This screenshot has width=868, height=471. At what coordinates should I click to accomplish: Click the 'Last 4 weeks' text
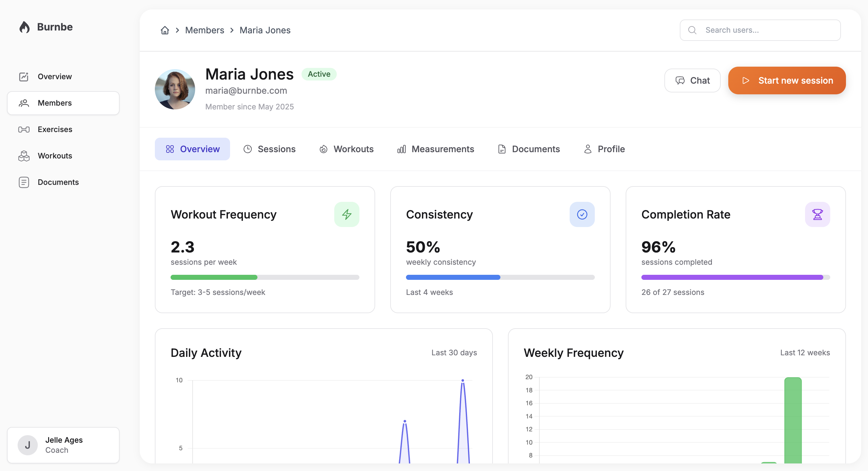pos(429,292)
